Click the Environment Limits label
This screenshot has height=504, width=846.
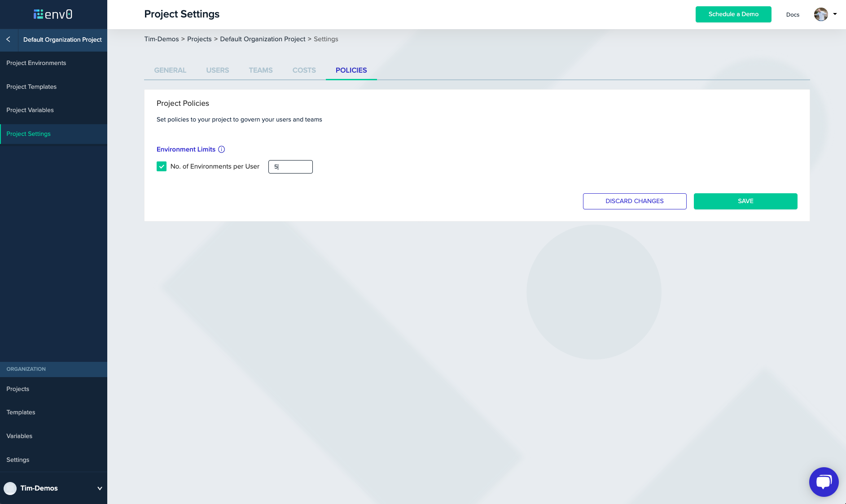[x=186, y=149]
